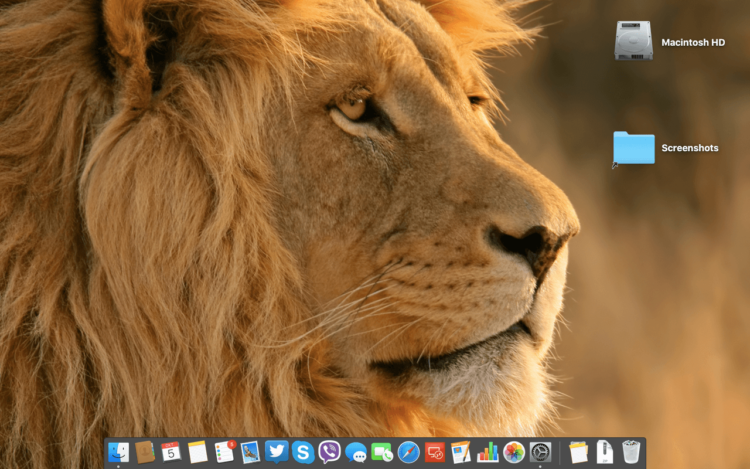Launch the Numbers chart app
This screenshot has height=469, width=750.
(487, 452)
